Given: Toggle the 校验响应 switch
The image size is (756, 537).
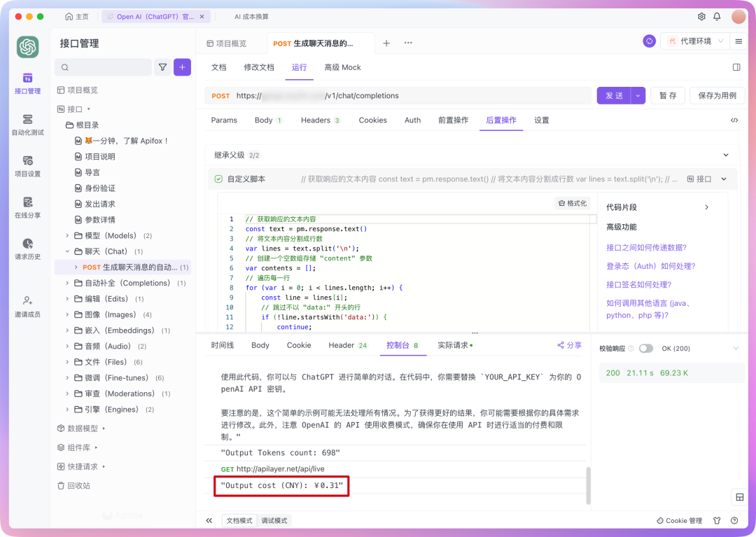Looking at the screenshot, I should click(x=645, y=349).
